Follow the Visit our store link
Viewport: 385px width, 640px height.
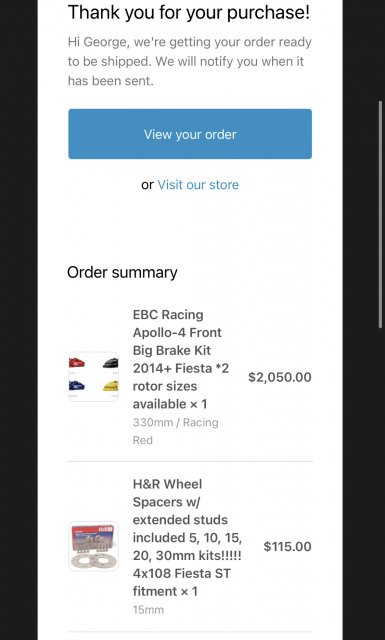pyautogui.click(x=198, y=184)
